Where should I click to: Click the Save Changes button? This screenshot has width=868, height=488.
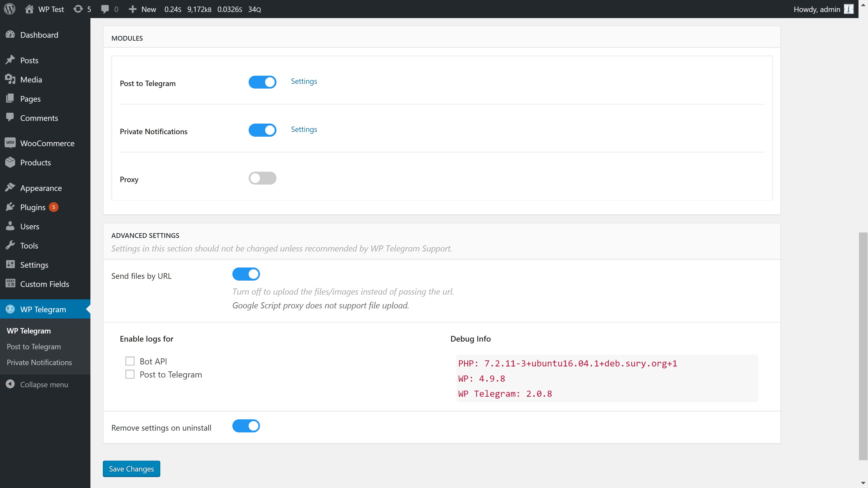click(131, 469)
